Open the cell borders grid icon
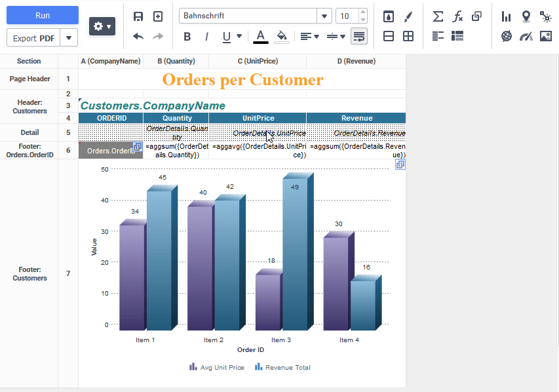 pyautogui.click(x=408, y=36)
